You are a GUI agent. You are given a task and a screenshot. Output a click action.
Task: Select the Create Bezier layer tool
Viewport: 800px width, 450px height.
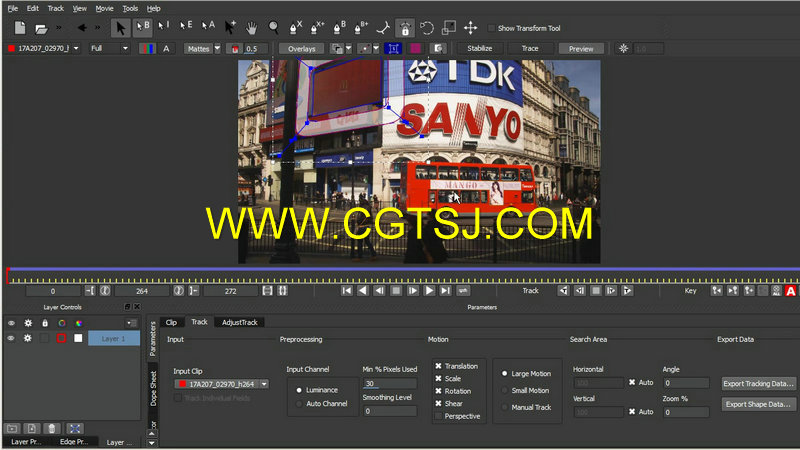click(x=339, y=28)
